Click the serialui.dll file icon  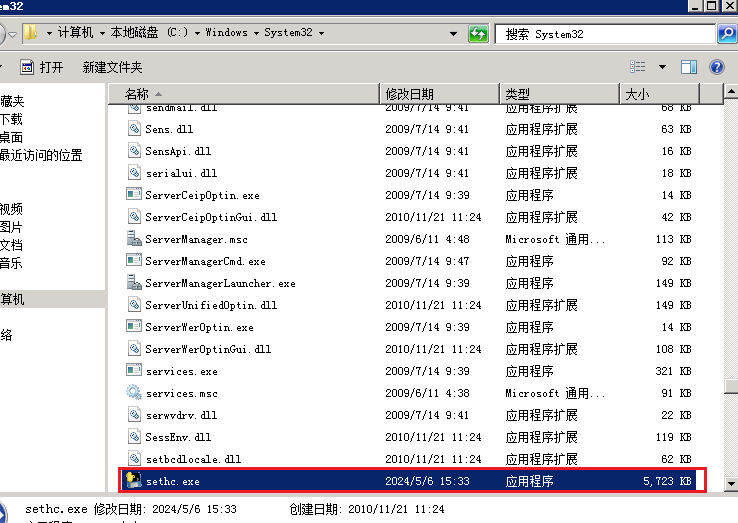point(134,173)
